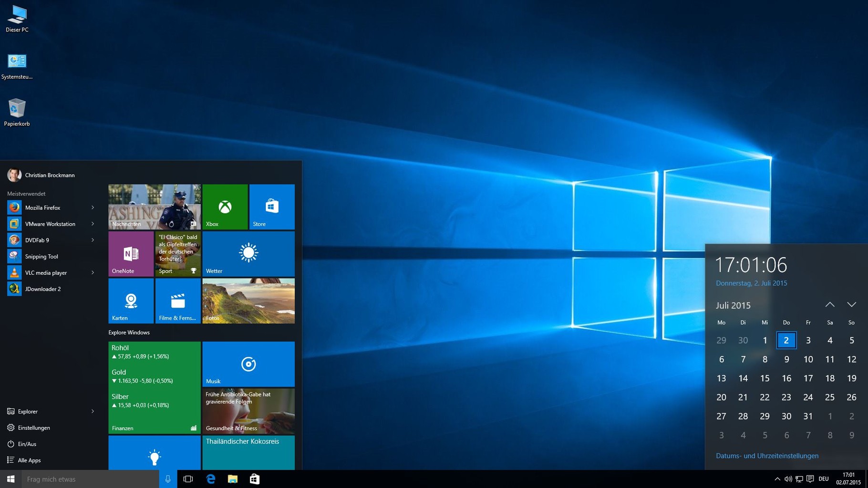The image size is (868, 488).
Task: Expand the Explorer submenu arrow
Action: (x=93, y=411)
